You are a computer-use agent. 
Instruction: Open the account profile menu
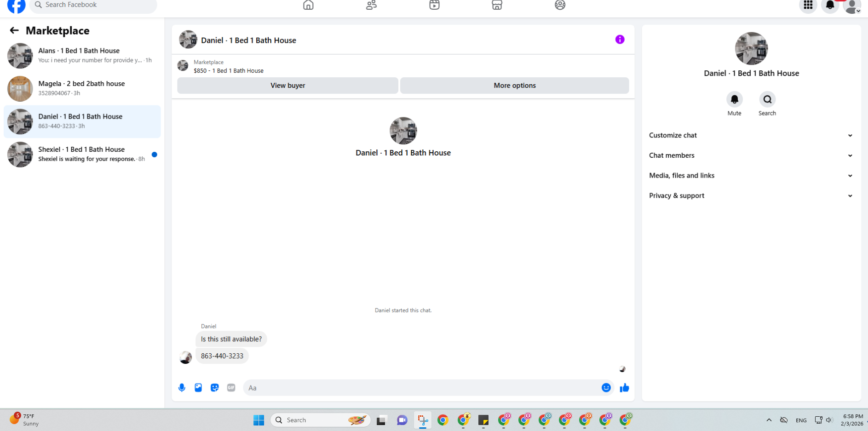(x=852, y=6)
